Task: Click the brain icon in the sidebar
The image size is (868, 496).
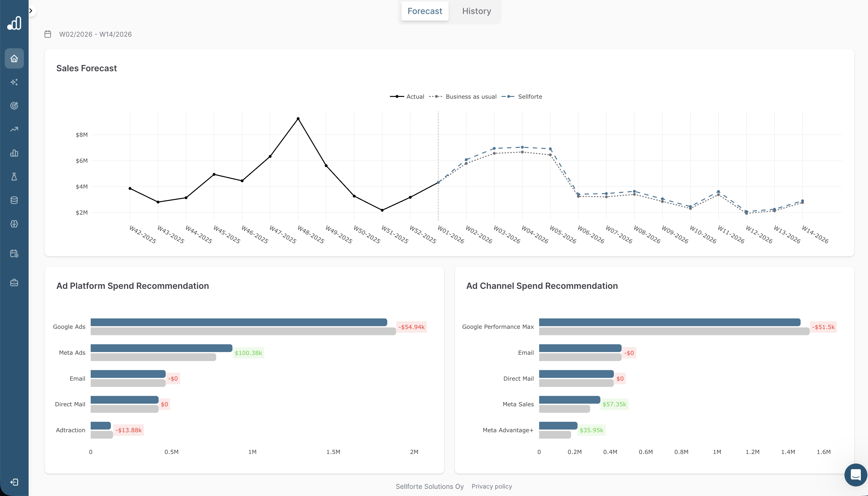Action: pos(14,224)
